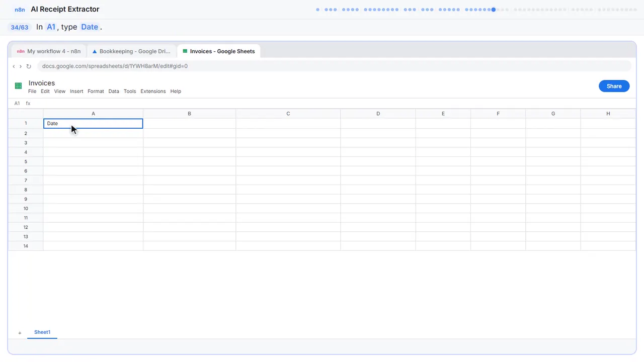Select column D header
The width and height of the screenshot is (644, 362).
[x=378, y=114]
